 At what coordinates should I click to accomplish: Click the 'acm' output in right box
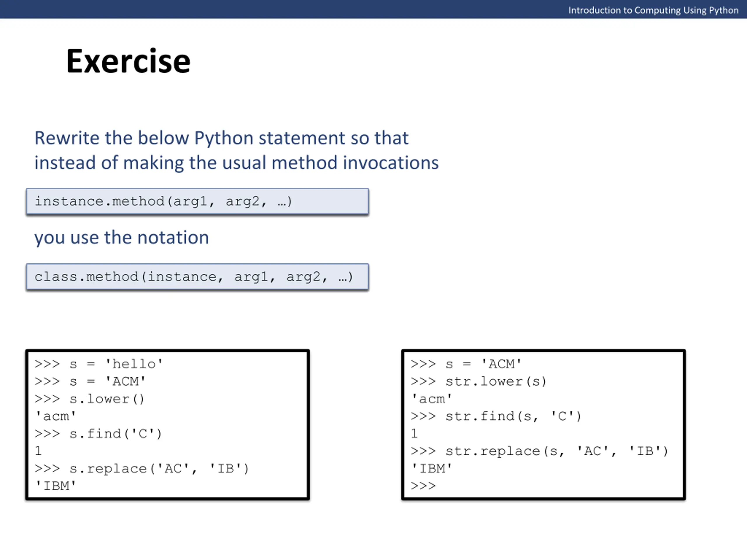pos(432,399)
